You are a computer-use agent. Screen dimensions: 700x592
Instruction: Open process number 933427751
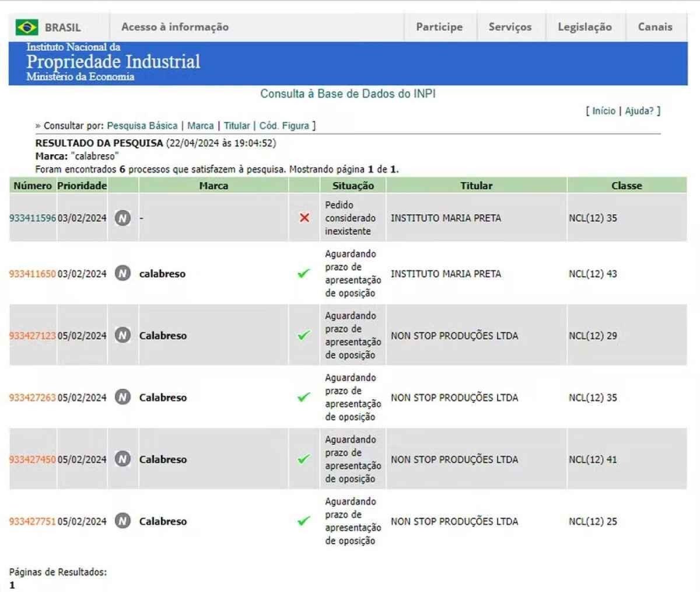[33, 521]
